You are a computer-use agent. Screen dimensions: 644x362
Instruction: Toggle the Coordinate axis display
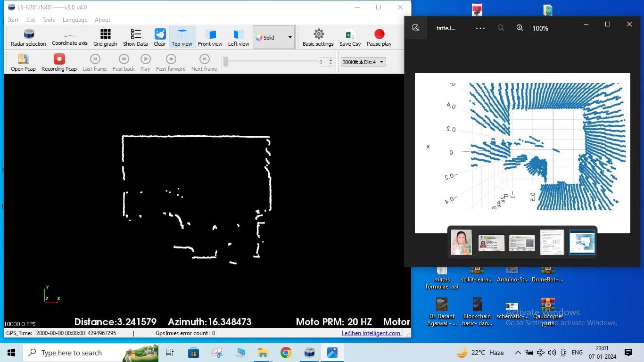coord(70,37)
